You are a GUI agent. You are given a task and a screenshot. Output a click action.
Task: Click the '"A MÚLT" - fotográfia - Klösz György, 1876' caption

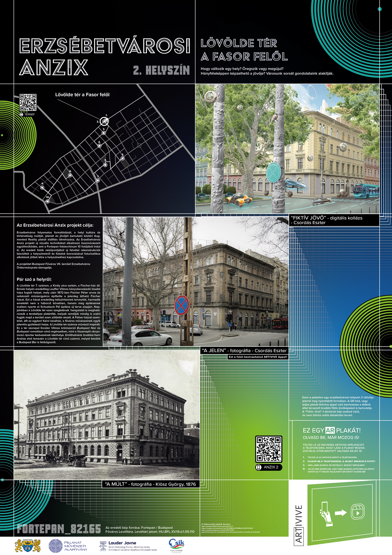150,484
